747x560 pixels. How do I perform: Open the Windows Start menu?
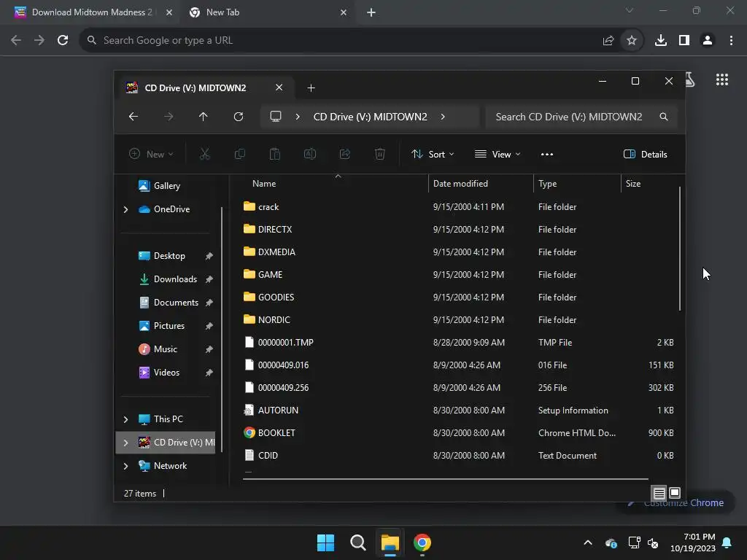click(326, 542)
